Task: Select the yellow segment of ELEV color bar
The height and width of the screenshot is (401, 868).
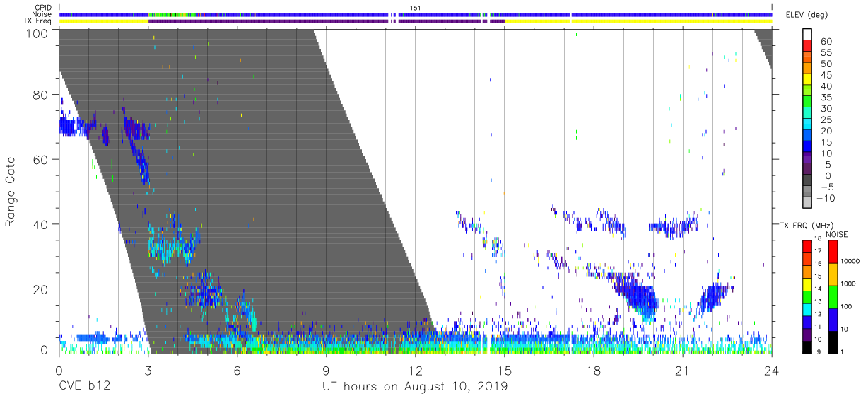Action: [807, 79]
